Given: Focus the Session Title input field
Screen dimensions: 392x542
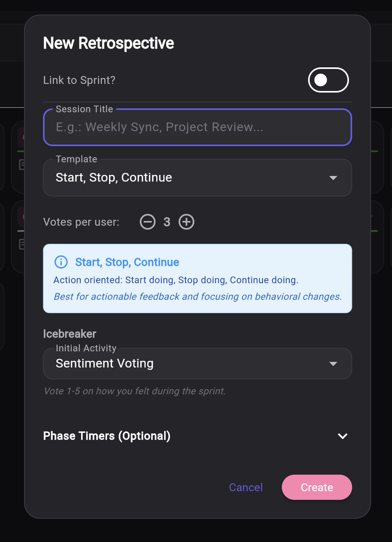Looking at the screenshot, I should tap(197, 127).
